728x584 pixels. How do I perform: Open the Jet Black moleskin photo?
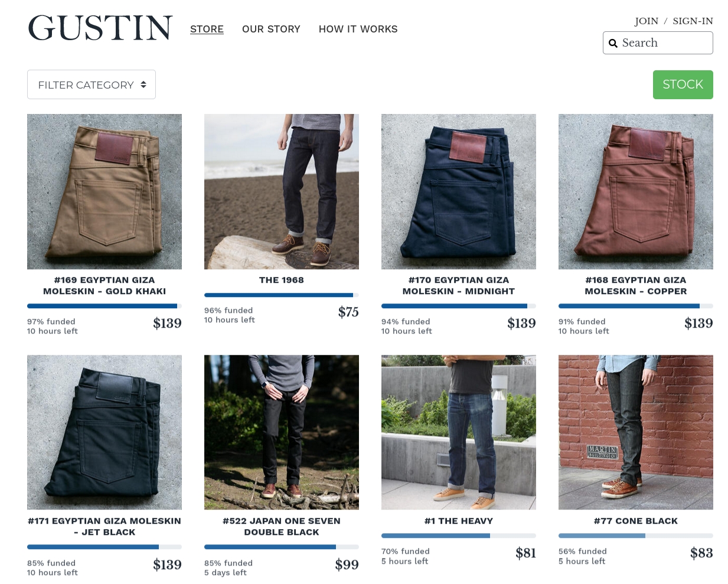coord(105,432)
